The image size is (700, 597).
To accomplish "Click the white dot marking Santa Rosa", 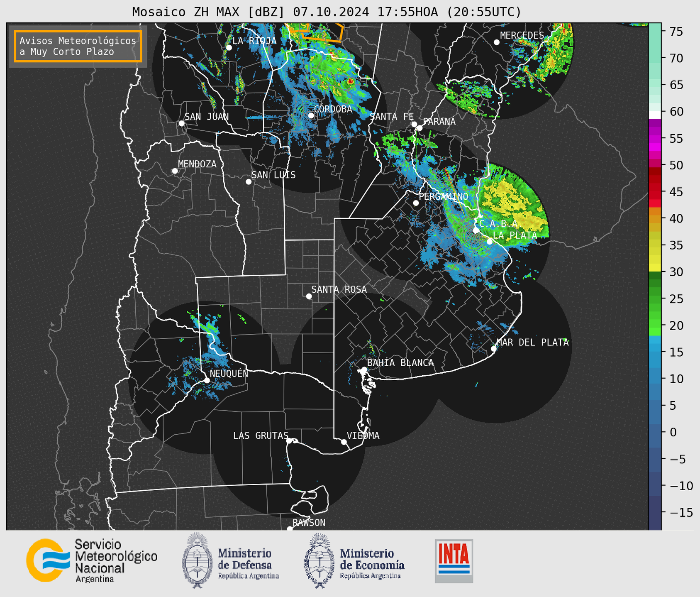I will 309,296.
